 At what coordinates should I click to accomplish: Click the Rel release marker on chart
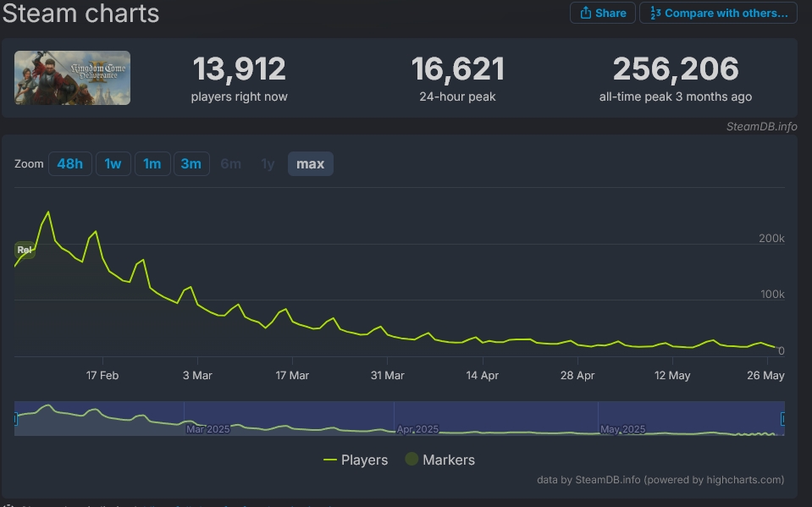tap(25, 250)
